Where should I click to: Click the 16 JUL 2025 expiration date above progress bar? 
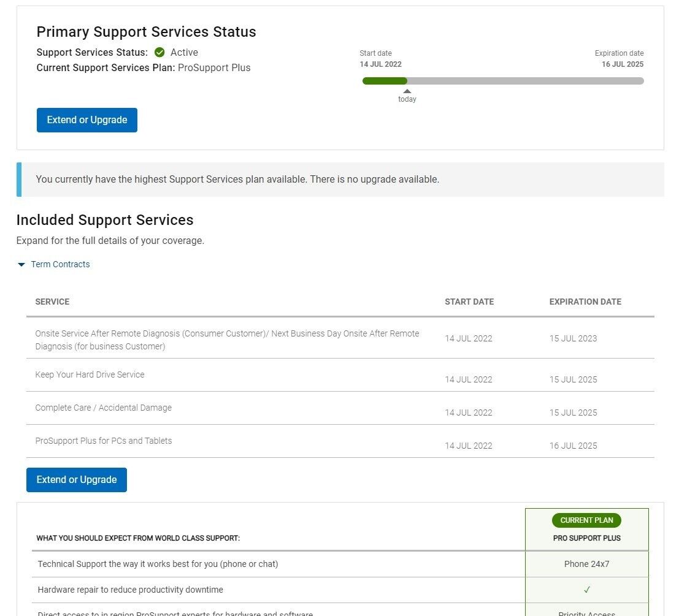pos(622,64)
